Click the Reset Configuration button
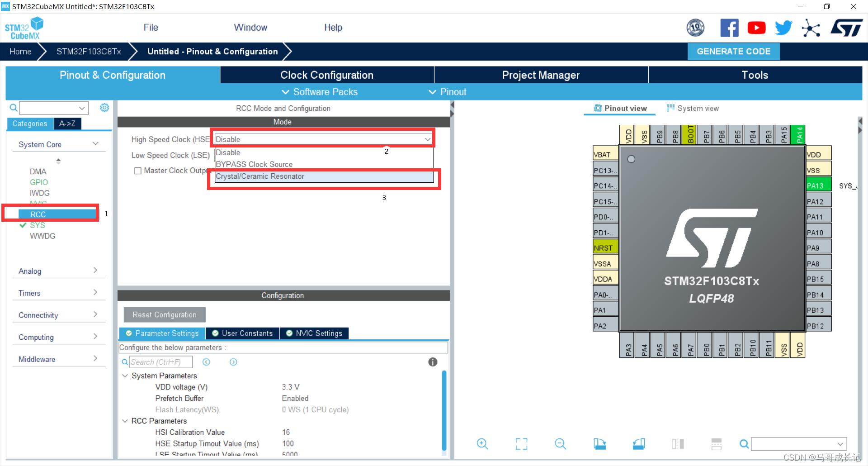This screenshot has width=868, height=466. (165, 315)
